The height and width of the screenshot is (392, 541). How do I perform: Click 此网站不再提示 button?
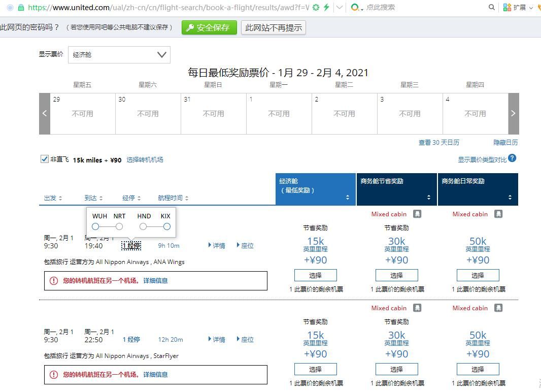(x=273, y=27)
